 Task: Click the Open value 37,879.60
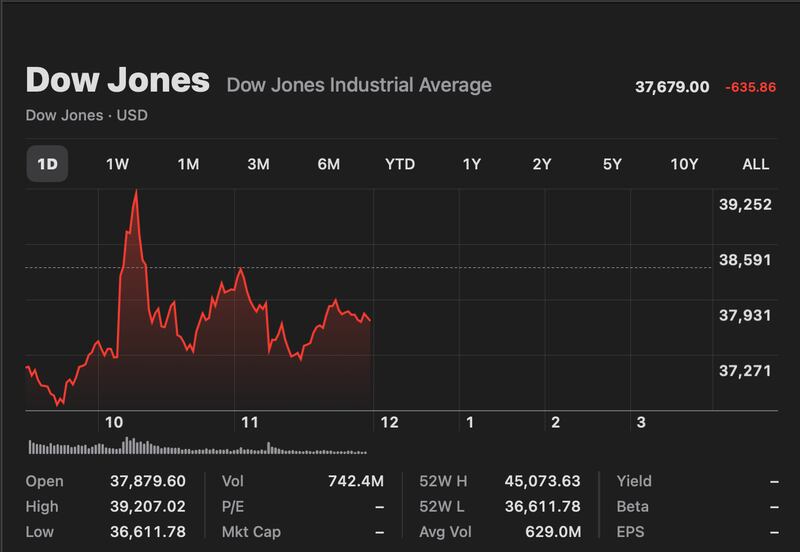point(149,481)
